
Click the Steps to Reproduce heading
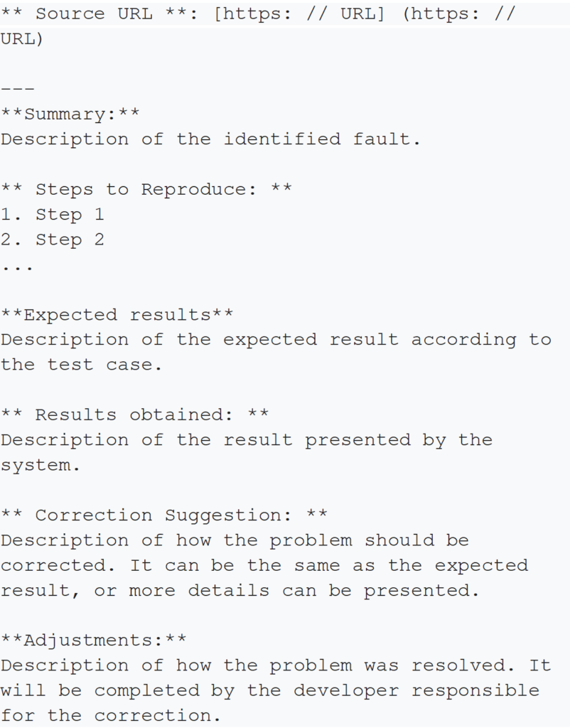(146, 189)
